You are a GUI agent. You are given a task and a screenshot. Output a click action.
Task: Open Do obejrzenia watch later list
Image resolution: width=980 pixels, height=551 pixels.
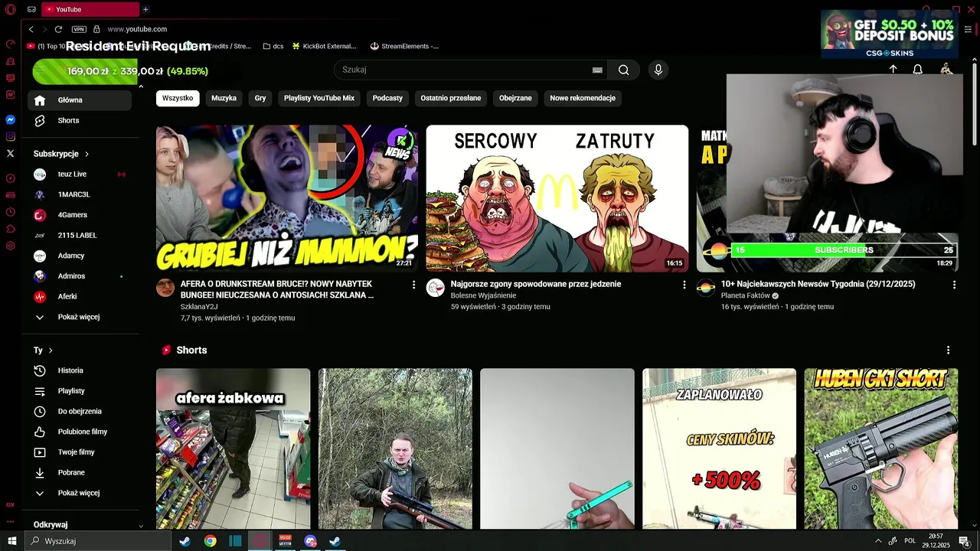click(80, 411)
